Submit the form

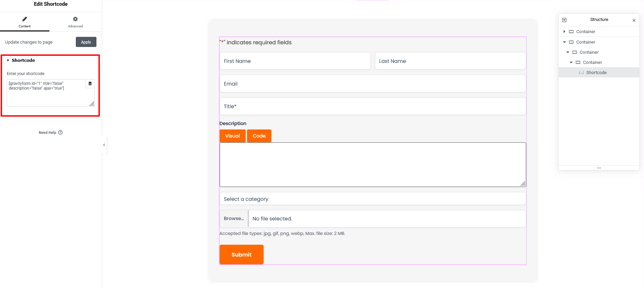[241, 255]
